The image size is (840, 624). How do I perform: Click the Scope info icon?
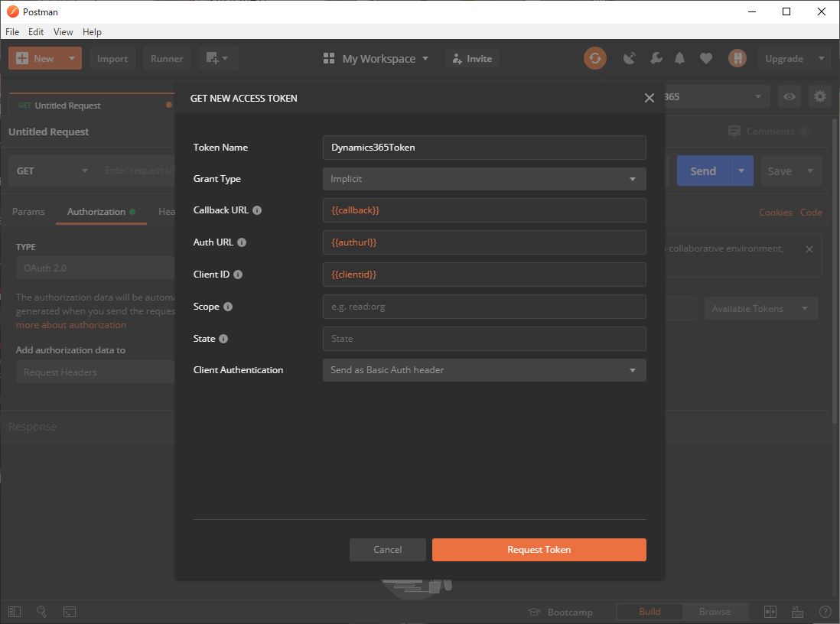point(228,307)
